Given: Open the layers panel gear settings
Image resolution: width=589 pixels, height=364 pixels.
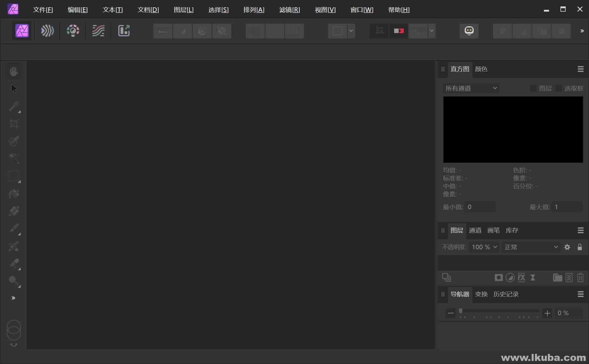Looking at the screenshot, I should [567, 247].
